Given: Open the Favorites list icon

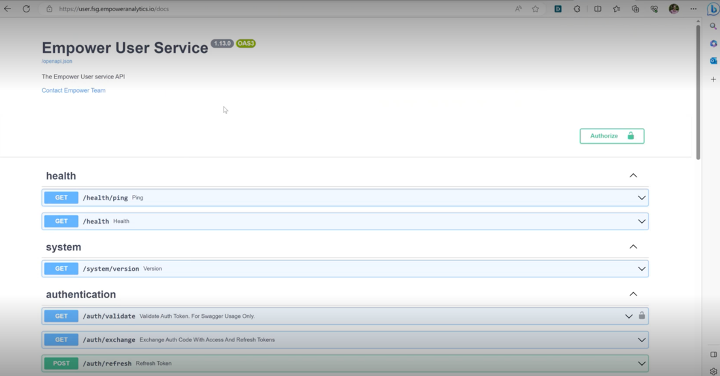Looking at the screenshot, I should 616,9.
